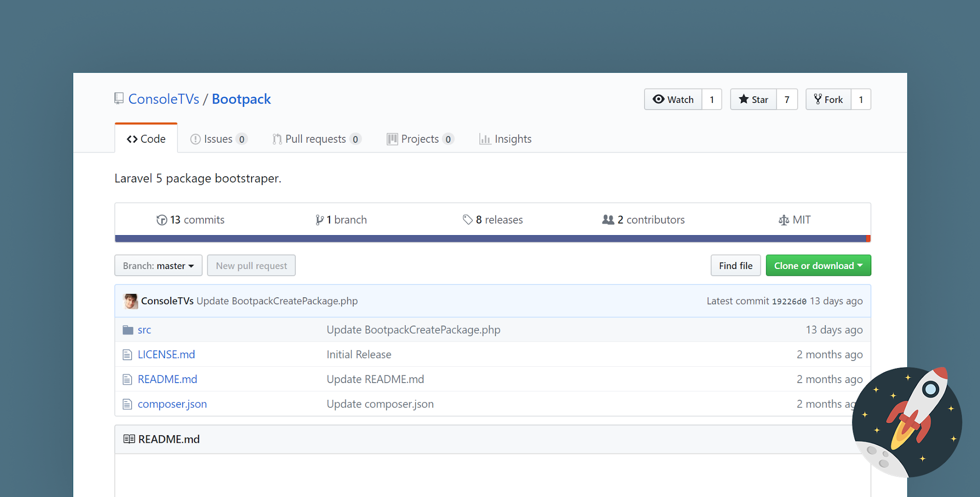The width and height of the screenshot is (980, 497).
Task: Click the Projects board icon
Action: (392, 139)
